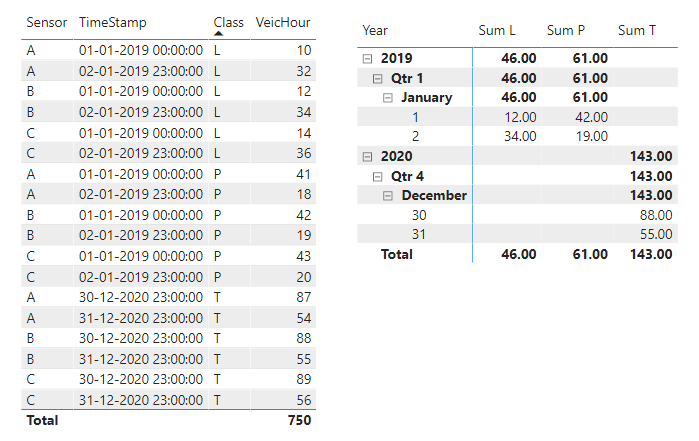The image size is (699, 441).
Task: Collapse the Qtr 1 row
Action: [x=378, y=78]
